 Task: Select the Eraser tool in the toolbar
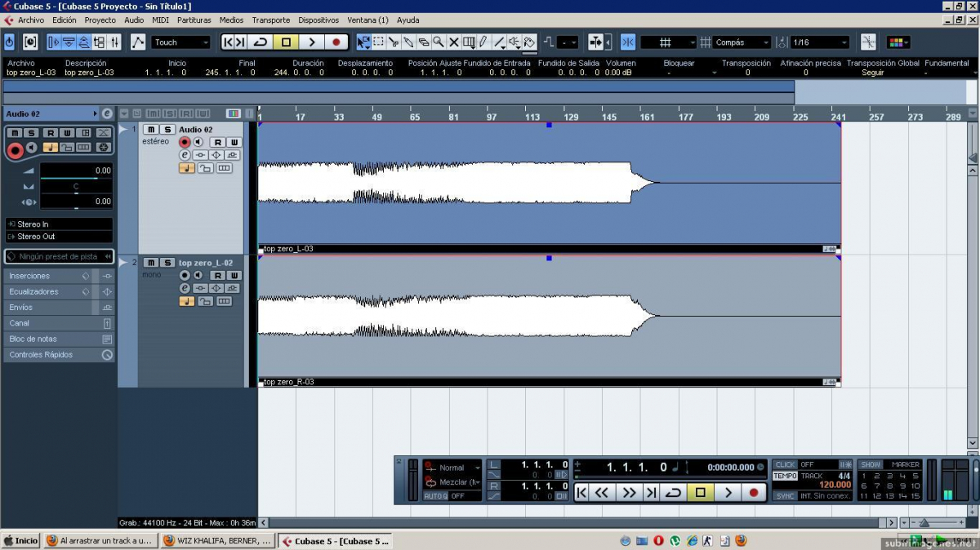tap(424, 42)
